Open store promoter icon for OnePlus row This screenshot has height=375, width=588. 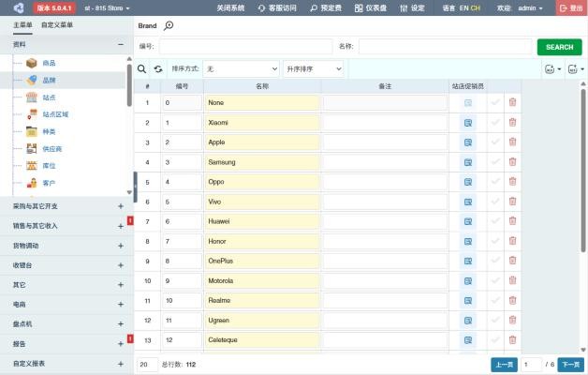[468, 262]
